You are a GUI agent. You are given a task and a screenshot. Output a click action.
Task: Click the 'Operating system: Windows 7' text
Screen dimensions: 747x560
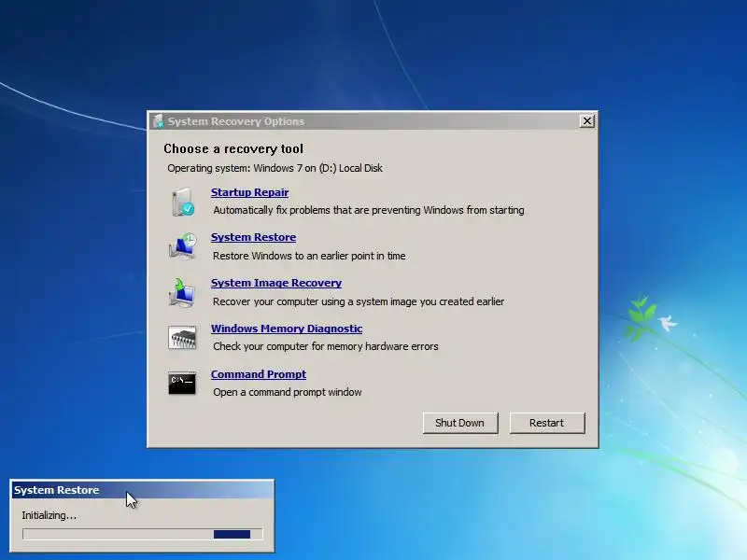pos(275,168)
